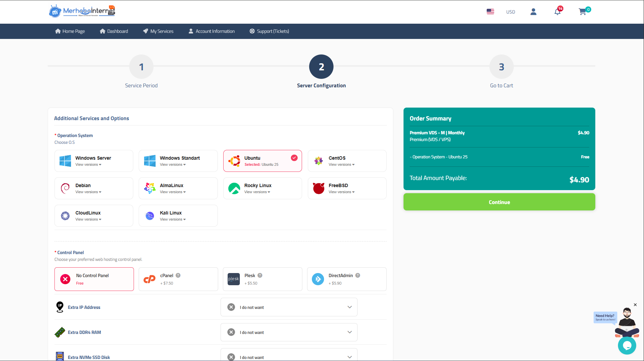
Task: Open the Dashboard menu item
Action: tap(114, 31)
